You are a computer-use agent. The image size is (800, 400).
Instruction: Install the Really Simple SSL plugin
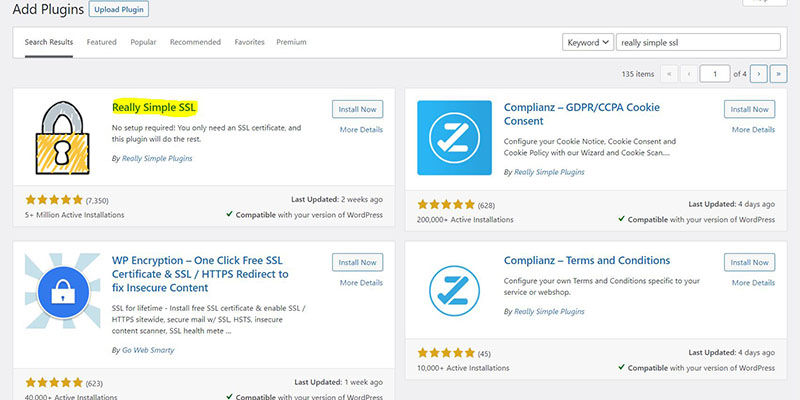pyautogui.click(x=358, y=109)
